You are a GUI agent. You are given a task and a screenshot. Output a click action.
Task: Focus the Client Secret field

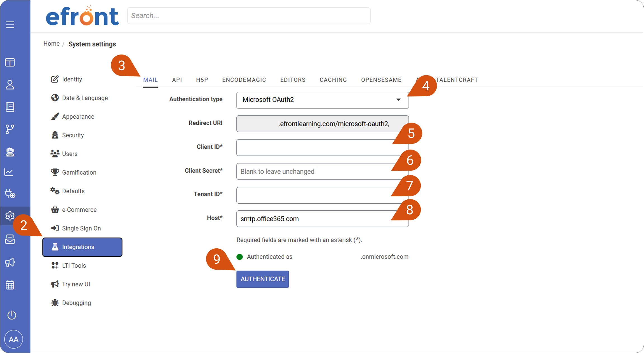point(323,171)
